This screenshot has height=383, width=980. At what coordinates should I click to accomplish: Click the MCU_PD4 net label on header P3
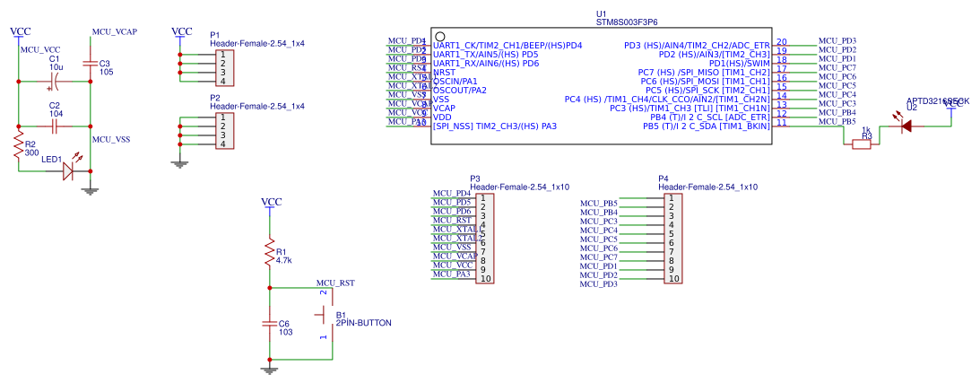(x=451, y=193)
